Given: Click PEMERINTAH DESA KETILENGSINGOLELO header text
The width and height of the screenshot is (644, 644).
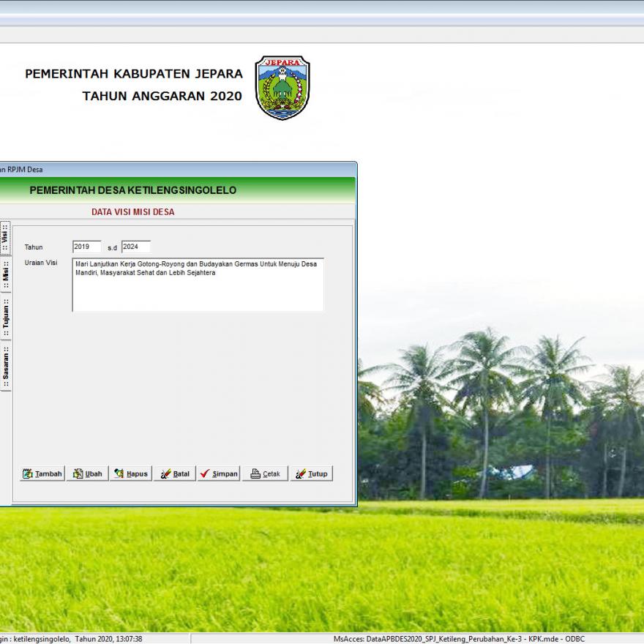Looking at the screenshot, I should tap(132, 190).
